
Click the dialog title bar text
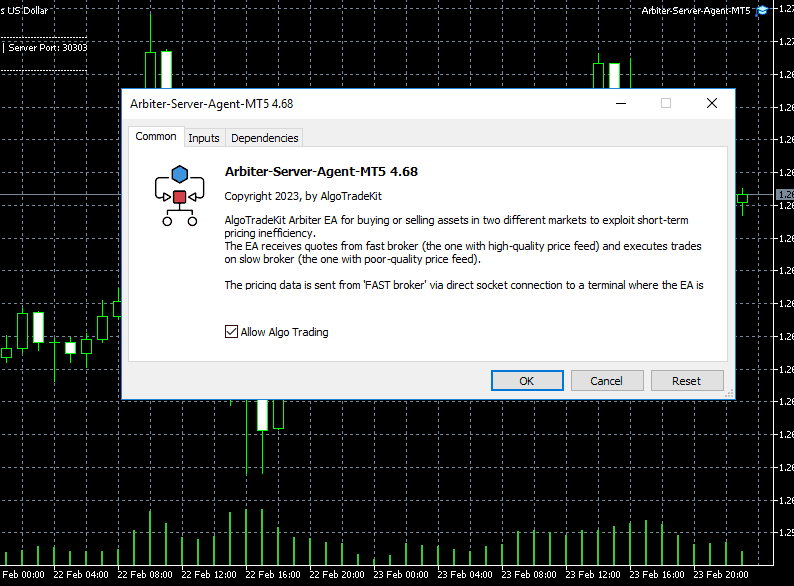(211, 103)
